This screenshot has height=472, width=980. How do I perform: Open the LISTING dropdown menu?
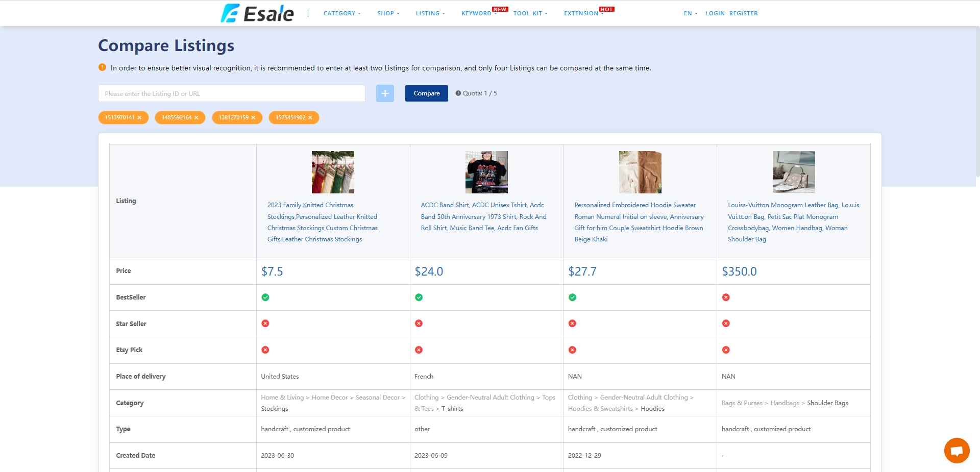coord(429,13)
